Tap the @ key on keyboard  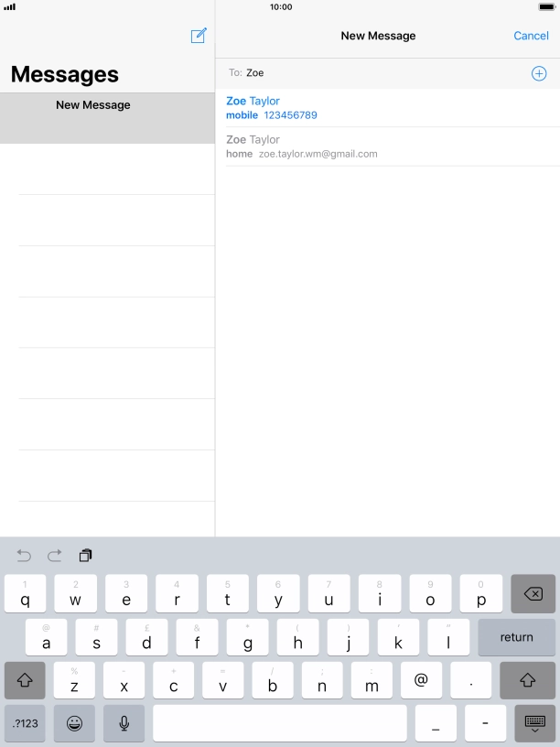click(x=421, y=680)
